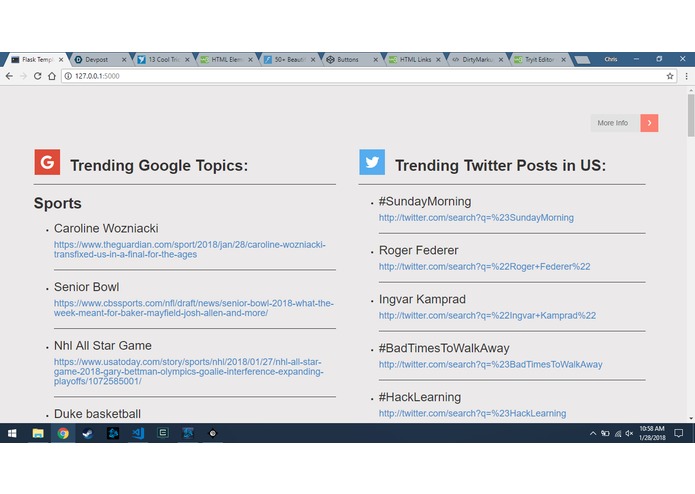Click the site info icon in the address bar
This screenshot has height=494, width=695.
[68, 76]
